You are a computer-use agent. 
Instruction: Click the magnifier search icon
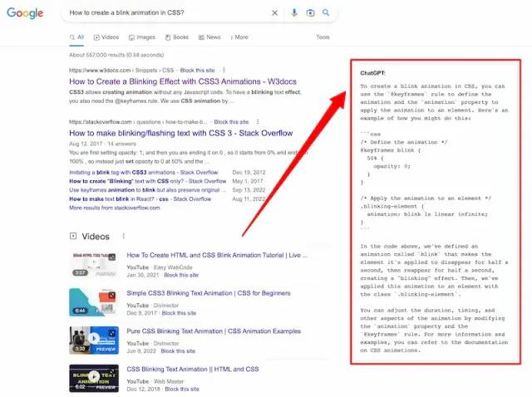[326, 12]
